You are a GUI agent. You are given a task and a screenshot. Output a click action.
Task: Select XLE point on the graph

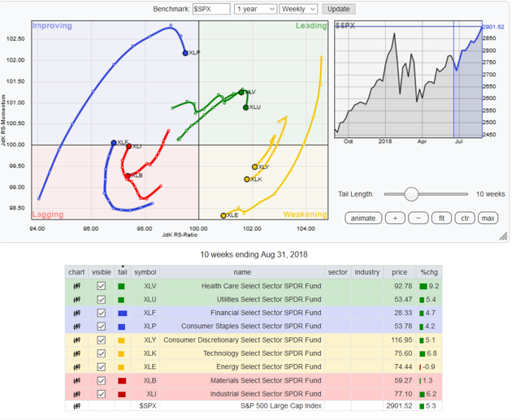[223, 215]
